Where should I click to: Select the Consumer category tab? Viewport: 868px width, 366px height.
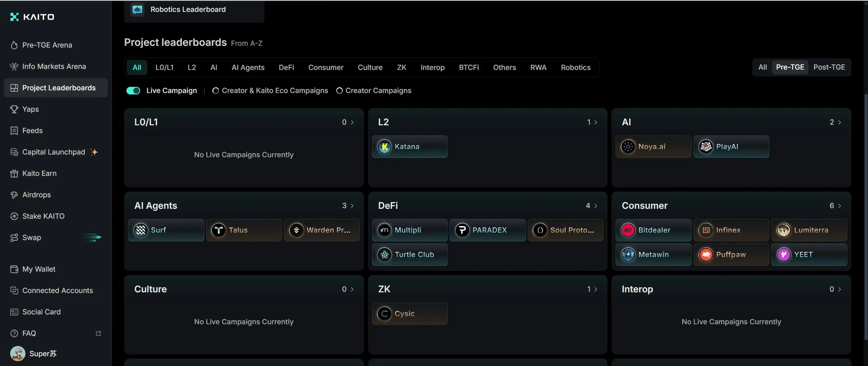pos(326,68)
